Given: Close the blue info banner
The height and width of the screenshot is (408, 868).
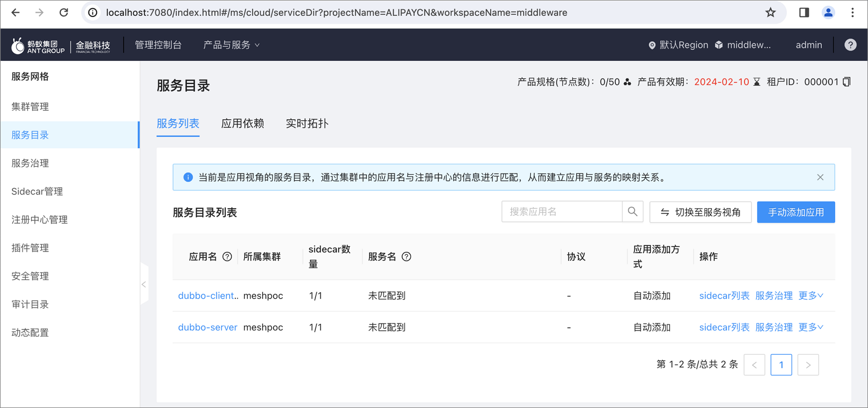Looking at the screenshot, I should coord(820,177).
